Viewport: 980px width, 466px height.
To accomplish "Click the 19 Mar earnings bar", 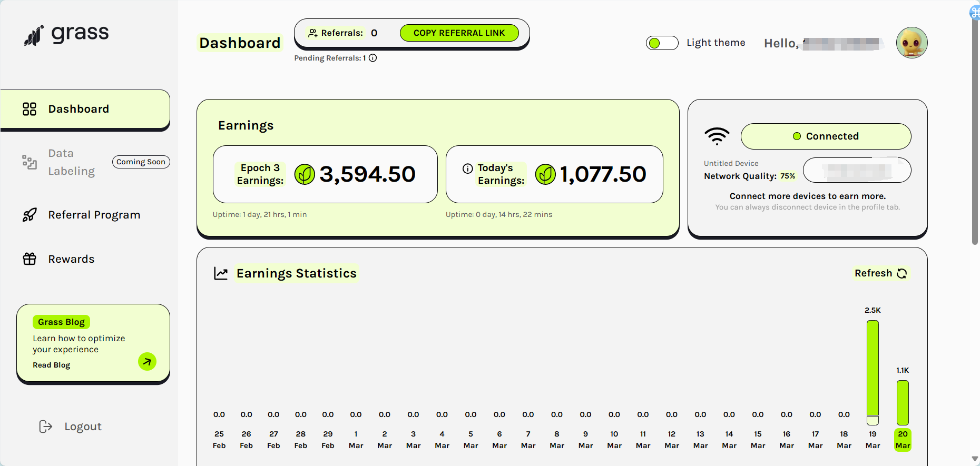I will tap(873, 372).
